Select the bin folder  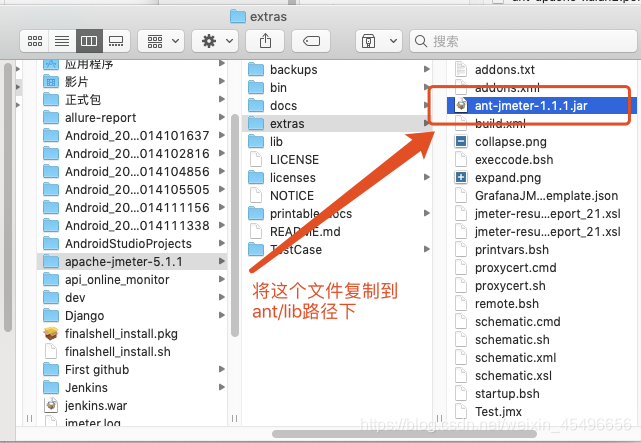pyautogui.click(x=337, y=87)
